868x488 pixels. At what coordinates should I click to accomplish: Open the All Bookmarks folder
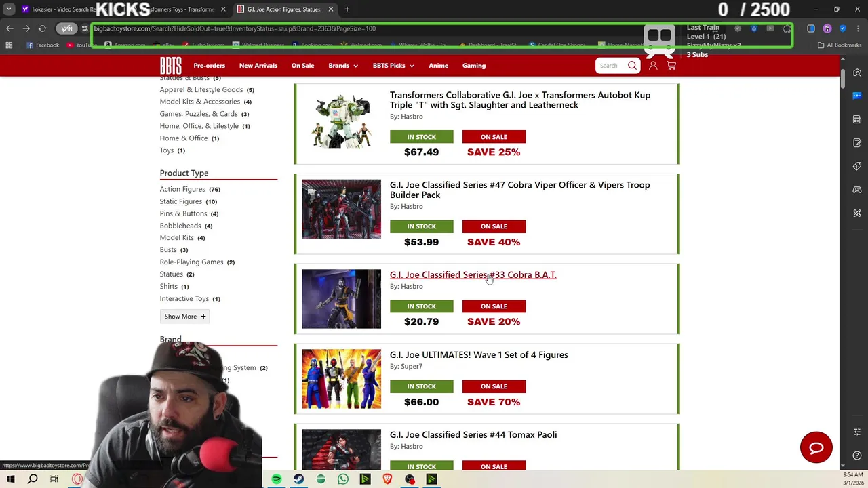(840, 45)
